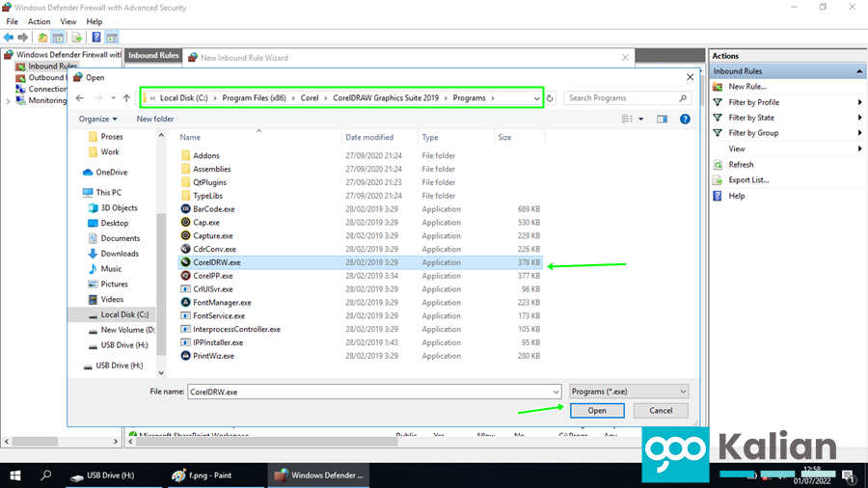Click New Rule in the Actions pane
This screenshot has height=488, width=868.
click(x=746, y=87)
